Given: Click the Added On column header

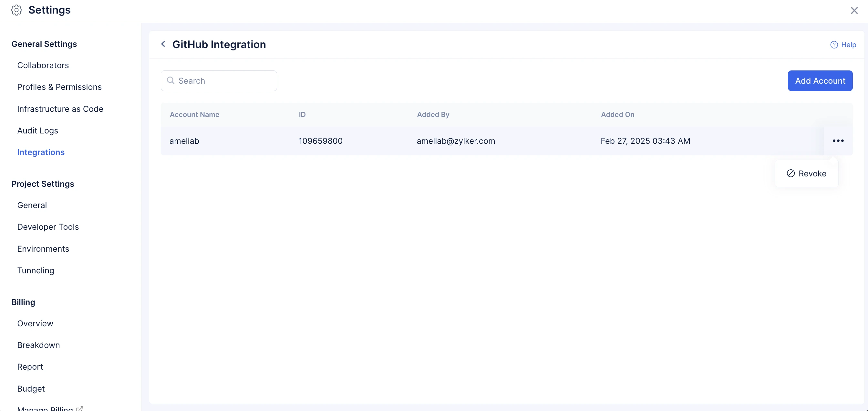Looking at the screenshot, I should [x=617, y=115].
